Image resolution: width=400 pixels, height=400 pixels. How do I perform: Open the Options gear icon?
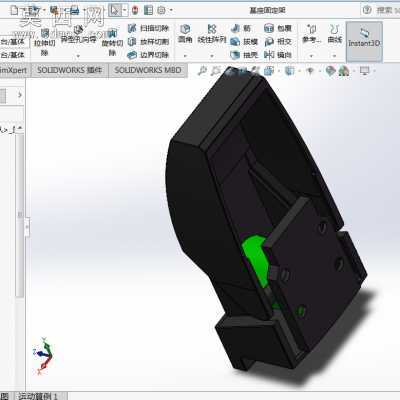[x=161, y=11]
